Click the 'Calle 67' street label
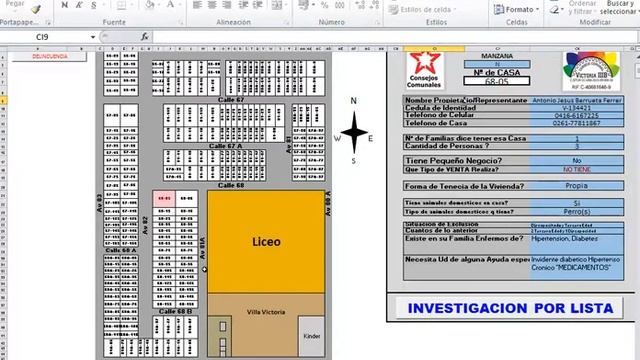 (x=231, y=100)
